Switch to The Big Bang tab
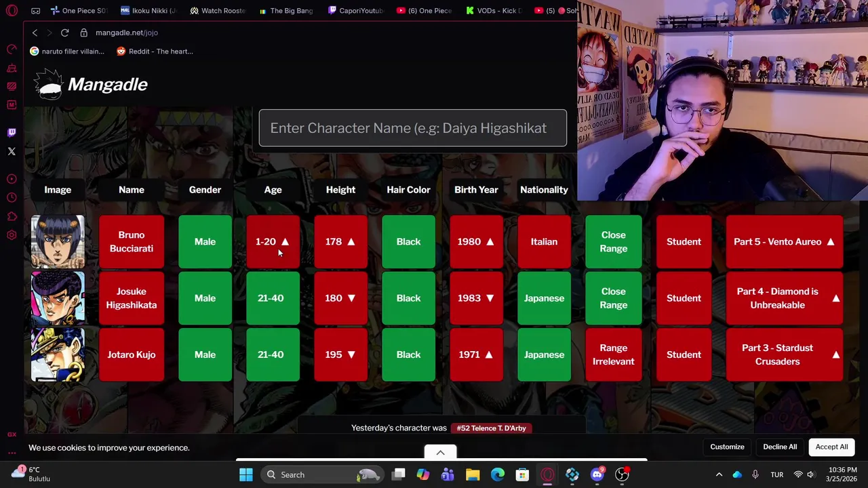The width and height of the screenshot is (868, 488). (287, 11)
